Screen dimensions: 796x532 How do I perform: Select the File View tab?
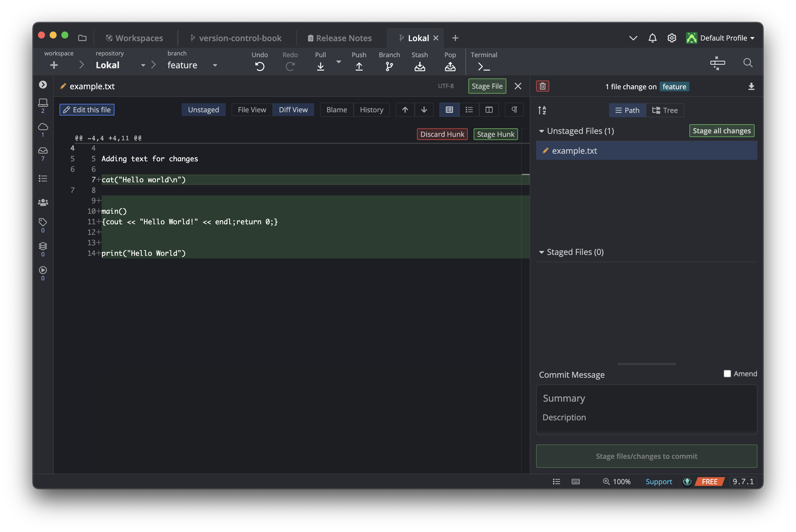(x=252, y=110)
